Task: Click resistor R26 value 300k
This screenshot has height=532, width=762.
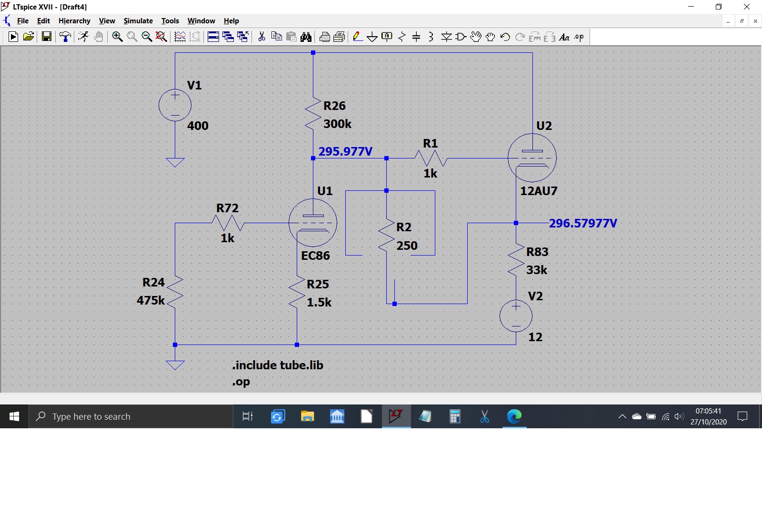Action: pyautogui.click(x=337, y=124)
